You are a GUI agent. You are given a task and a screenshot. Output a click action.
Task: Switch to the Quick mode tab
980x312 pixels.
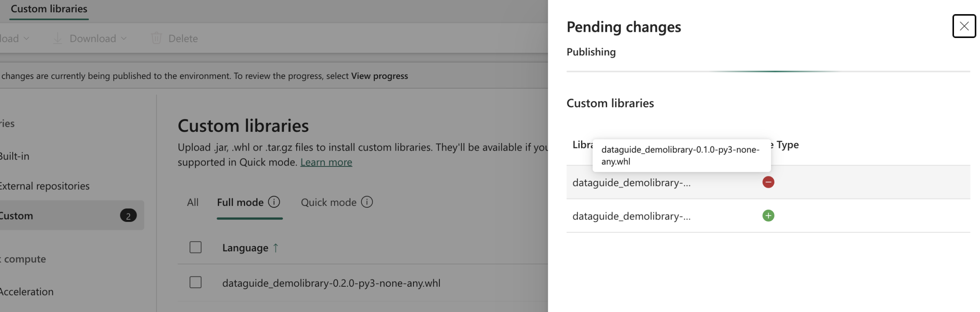(x=328, y=202)
